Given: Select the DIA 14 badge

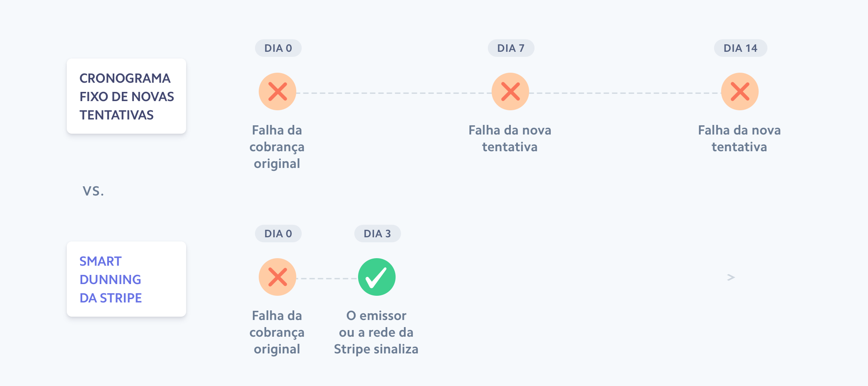Looking at the screenshot, I should (740, 48).
